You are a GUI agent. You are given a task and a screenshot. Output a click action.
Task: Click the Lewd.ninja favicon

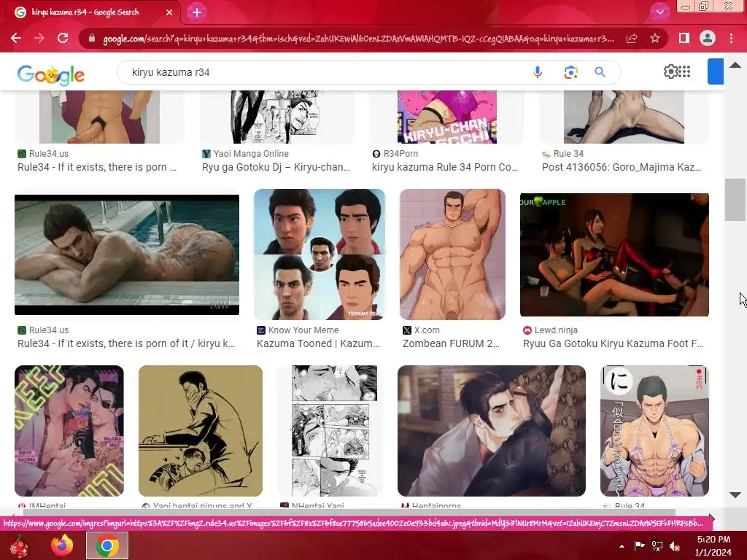point(527,330)
